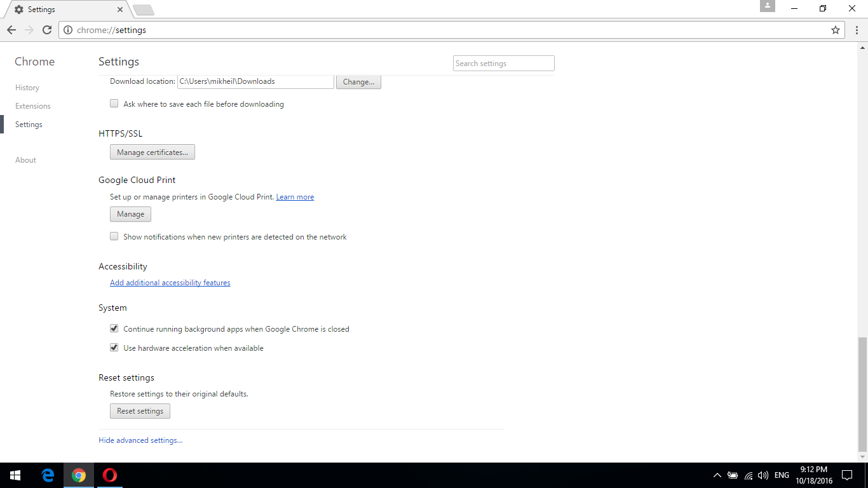868x488 pixels.
Task: Disable Use hardware acceleration when available
Action: 114,348
